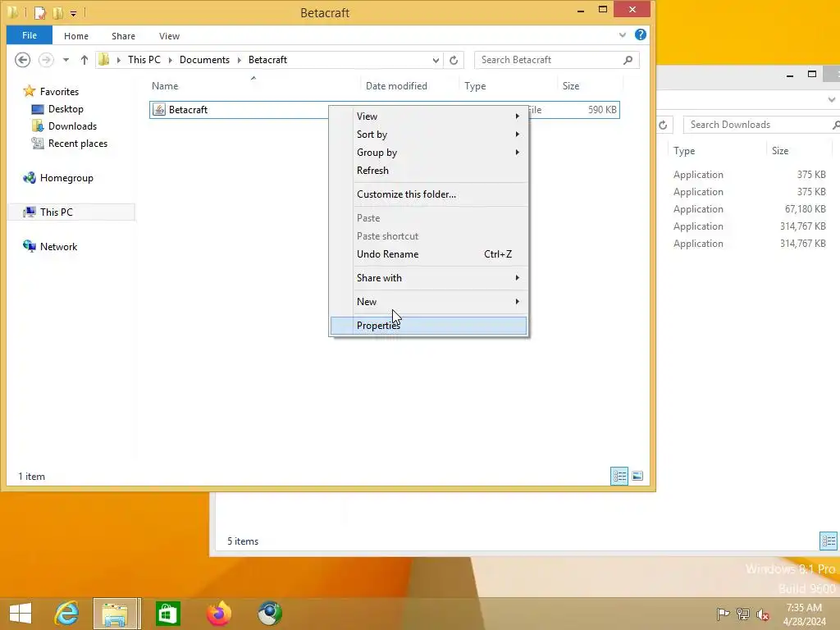Viewport: 840px width, 630px height.
Task: Open the Sort by context submenu
Action: click(428, 135)
